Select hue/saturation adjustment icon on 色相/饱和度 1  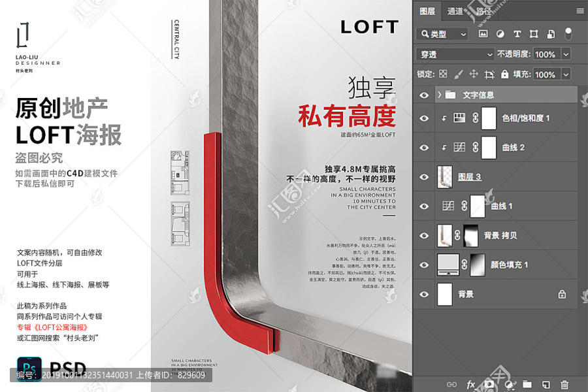click(459, 118)
